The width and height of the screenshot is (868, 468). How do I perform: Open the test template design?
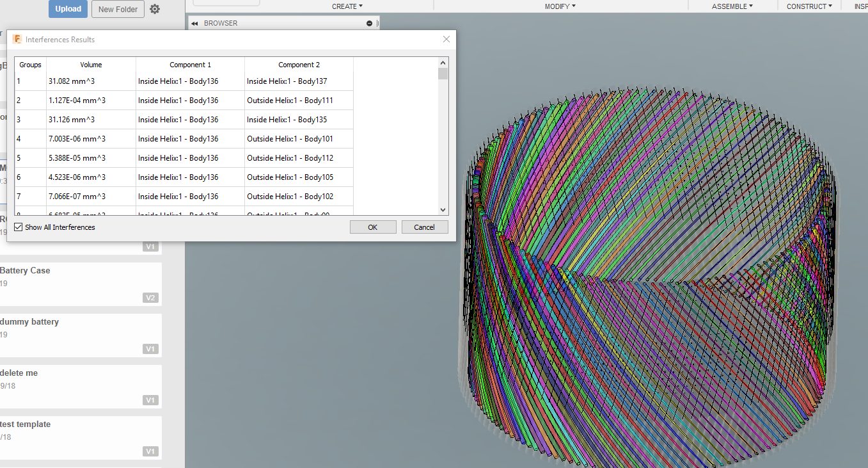pos(81,438)
